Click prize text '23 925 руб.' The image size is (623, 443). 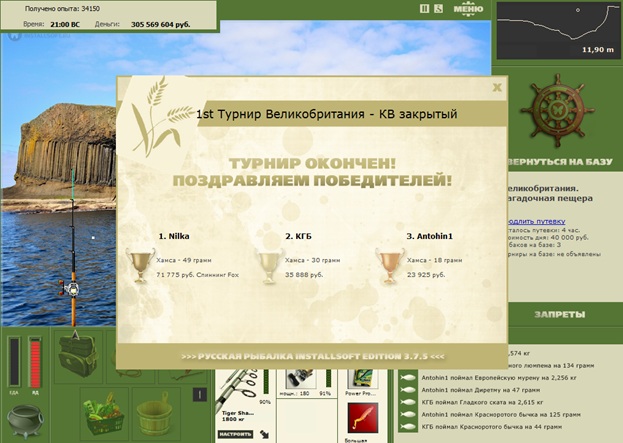point(426,275)
